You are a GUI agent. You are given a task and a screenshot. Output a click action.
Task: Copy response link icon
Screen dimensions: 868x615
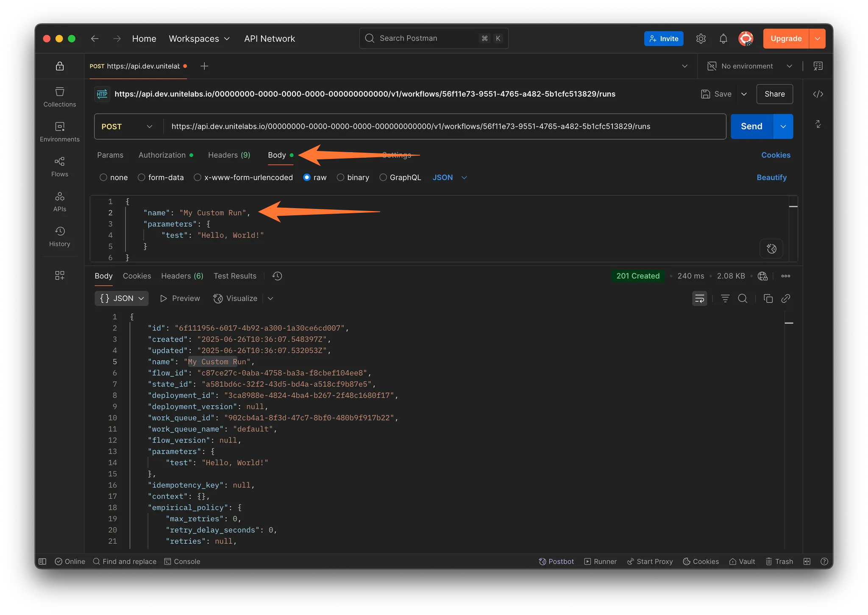click(x=785, y=298)
